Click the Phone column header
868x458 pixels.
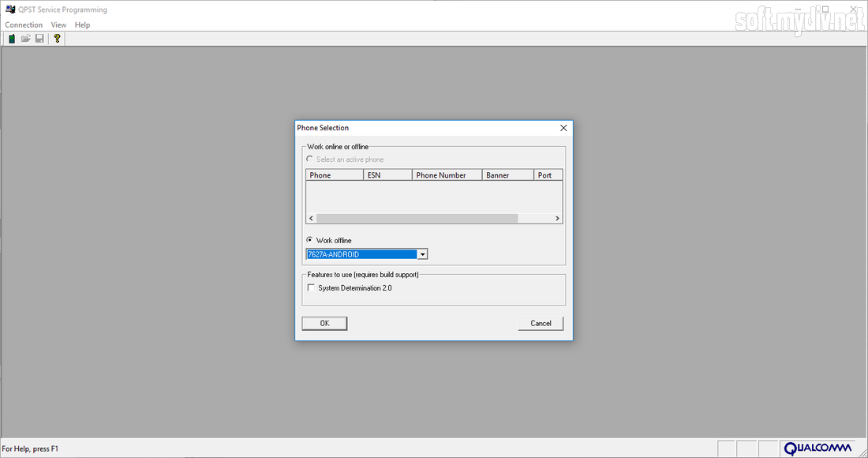(335, 175)
